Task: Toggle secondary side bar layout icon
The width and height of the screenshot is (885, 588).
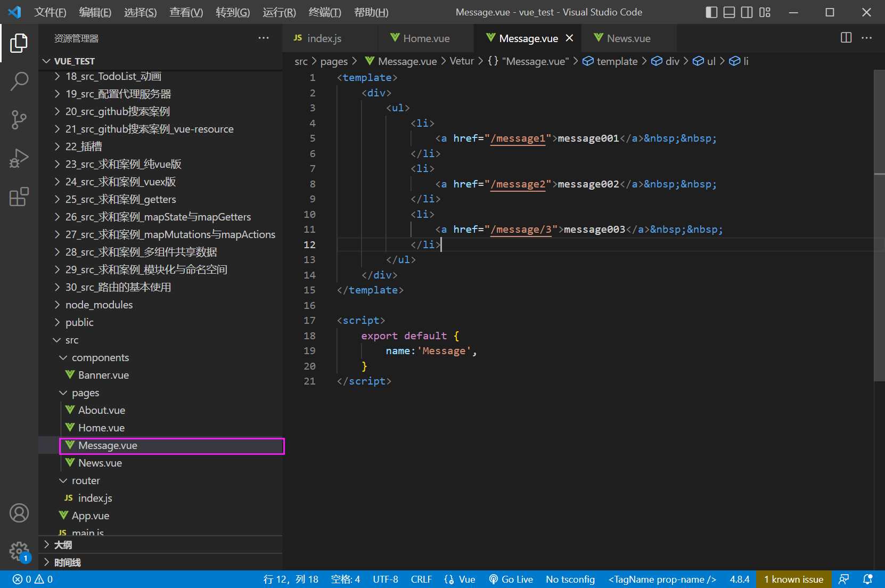Action: pyautogui.click(x=747, y=12)
